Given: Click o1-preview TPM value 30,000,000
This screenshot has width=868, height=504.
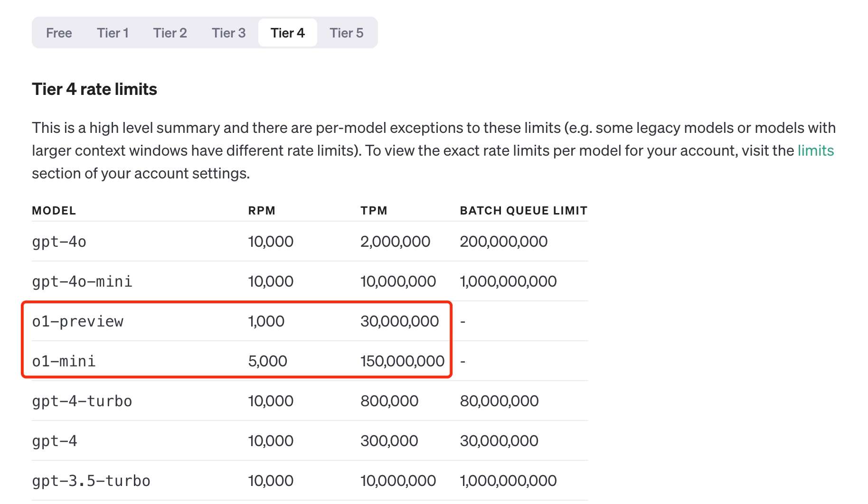Looking at the screenshot, I should coord(399,321).
